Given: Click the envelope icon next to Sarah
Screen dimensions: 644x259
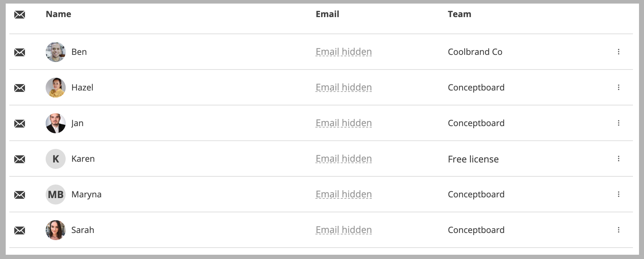Looking at the screenshot, I should click(x=20, y=230).
